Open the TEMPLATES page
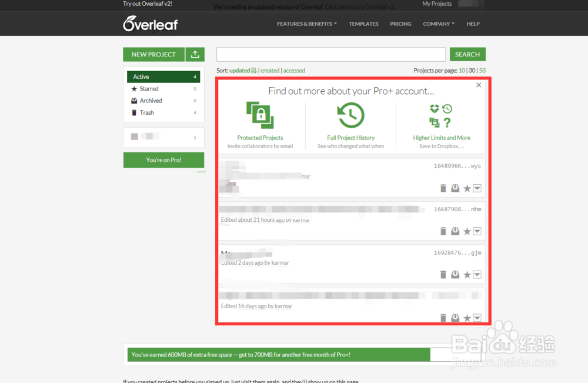Screen dimensions: 588x383 (x=363, y=24)
